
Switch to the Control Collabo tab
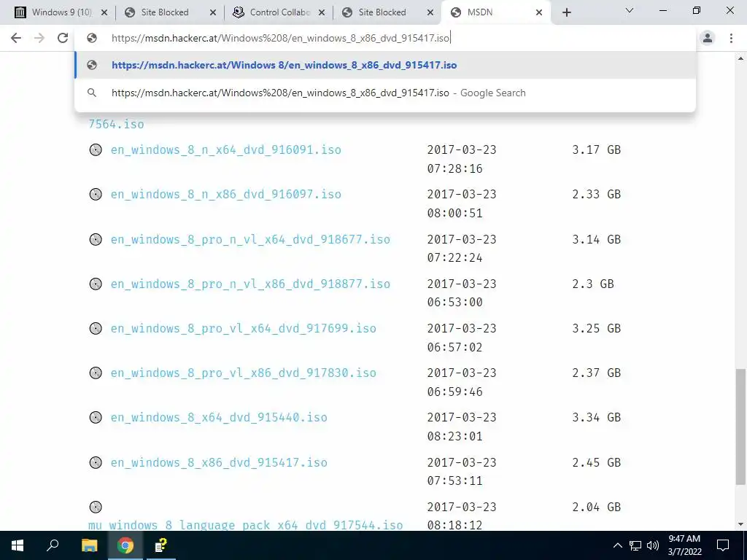pos(279,12)
